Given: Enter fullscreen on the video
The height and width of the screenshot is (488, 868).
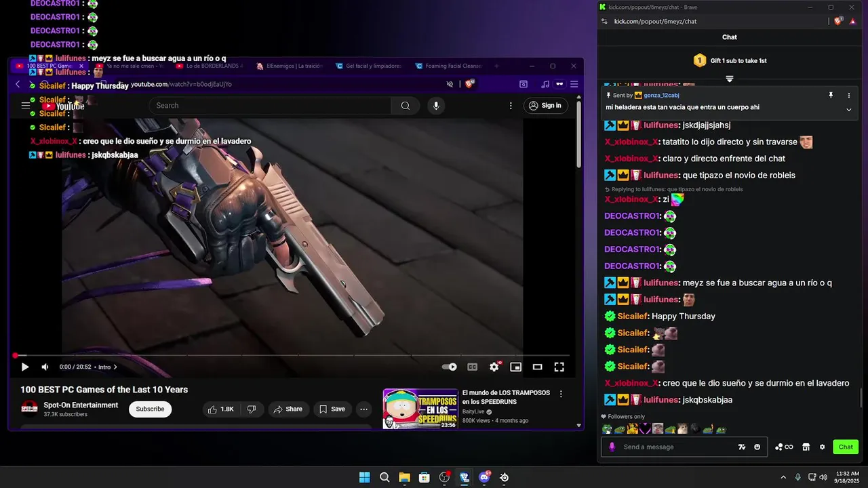Looking at the screenshot, I should pyautogui.click(x=559, y=367).
